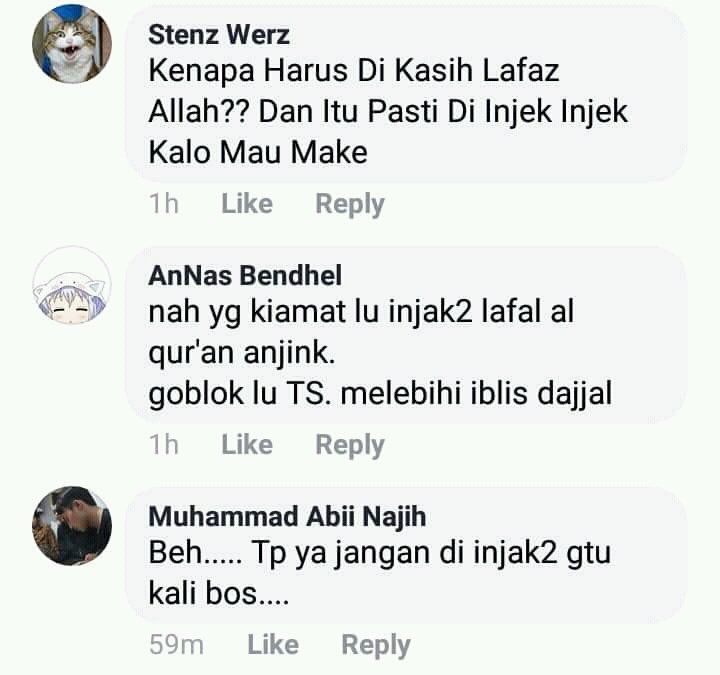Select the line 'kali bos....'
This screenshot has width=720, height=675.
[x=219, y=593]
